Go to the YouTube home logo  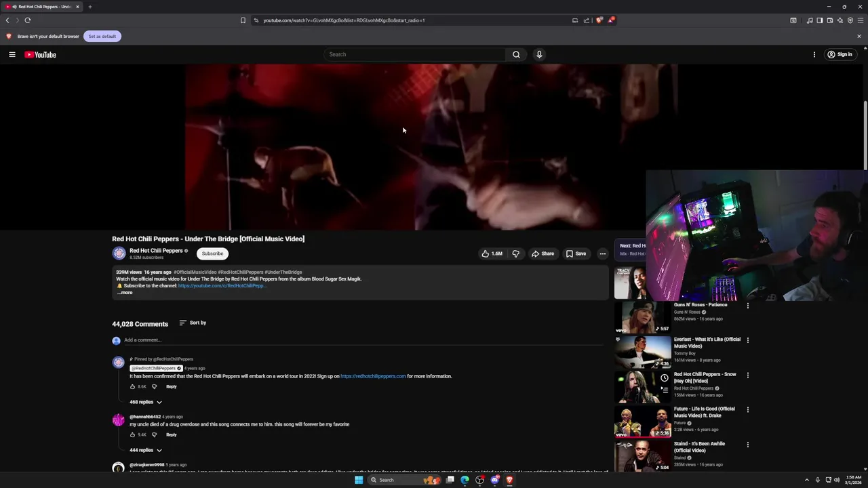tap(40, 54)
